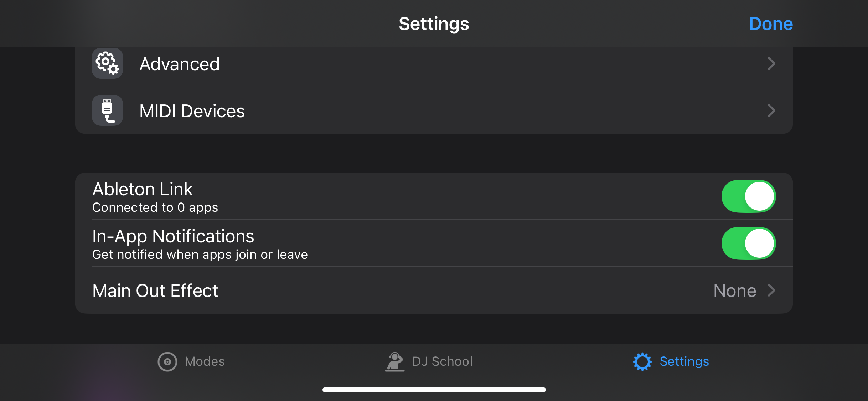Open DJ School from the bottom bar
The width and height of the screenshot is (868, 401).
[429, 361]
